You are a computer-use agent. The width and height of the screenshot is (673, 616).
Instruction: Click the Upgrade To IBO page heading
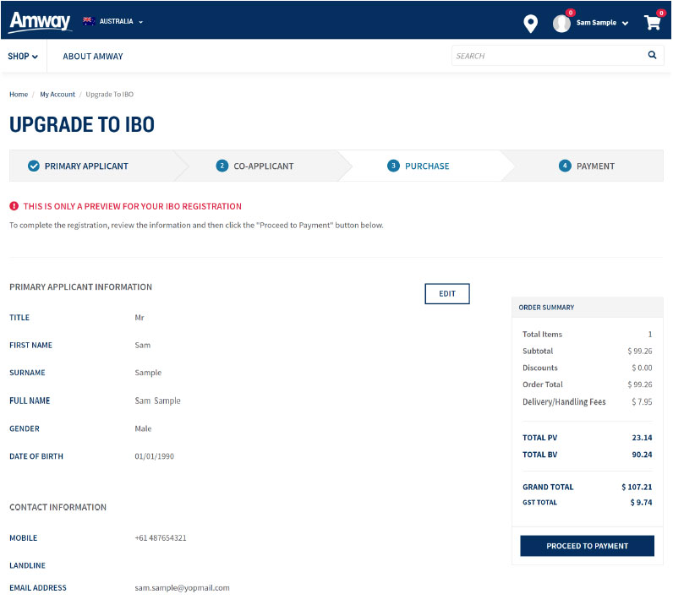click(x=82, y=125)
